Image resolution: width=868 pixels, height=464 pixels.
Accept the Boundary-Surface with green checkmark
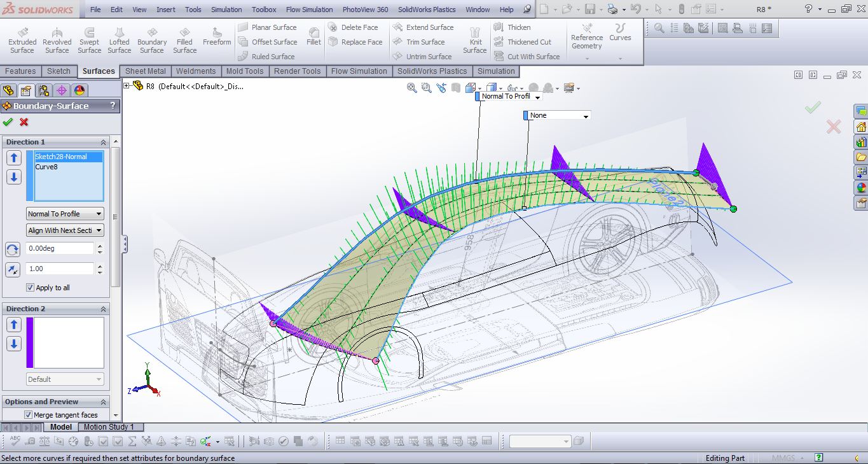pos(8,122)
